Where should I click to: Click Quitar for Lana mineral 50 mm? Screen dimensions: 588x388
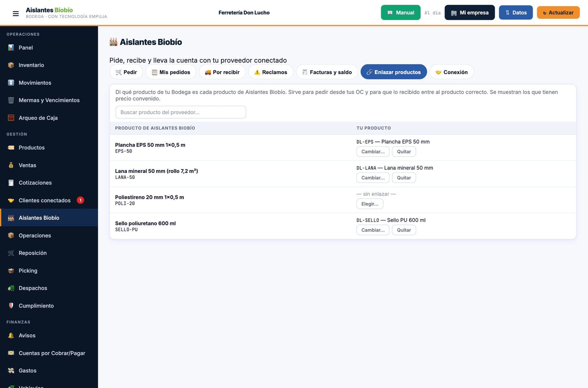tap(404, 178)
